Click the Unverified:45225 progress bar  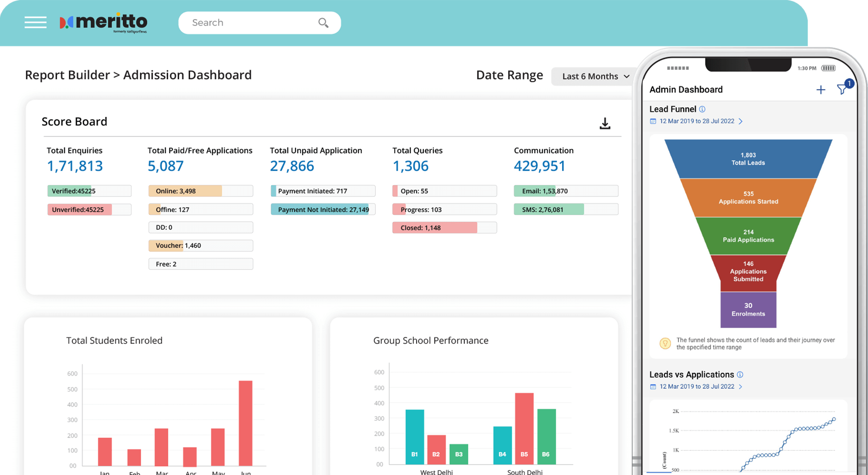89,210
